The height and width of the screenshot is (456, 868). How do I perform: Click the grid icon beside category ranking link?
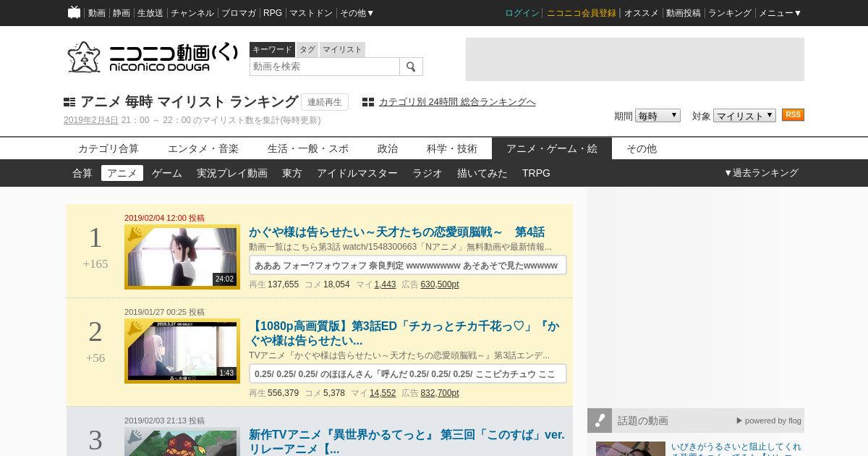tap(368, 102)
